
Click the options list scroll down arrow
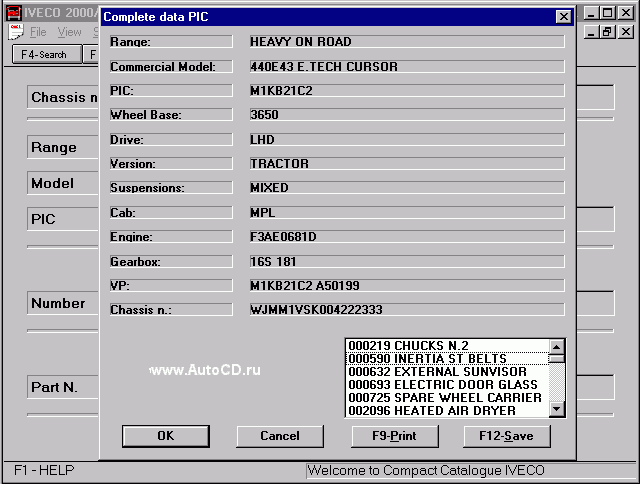(557, 409)
